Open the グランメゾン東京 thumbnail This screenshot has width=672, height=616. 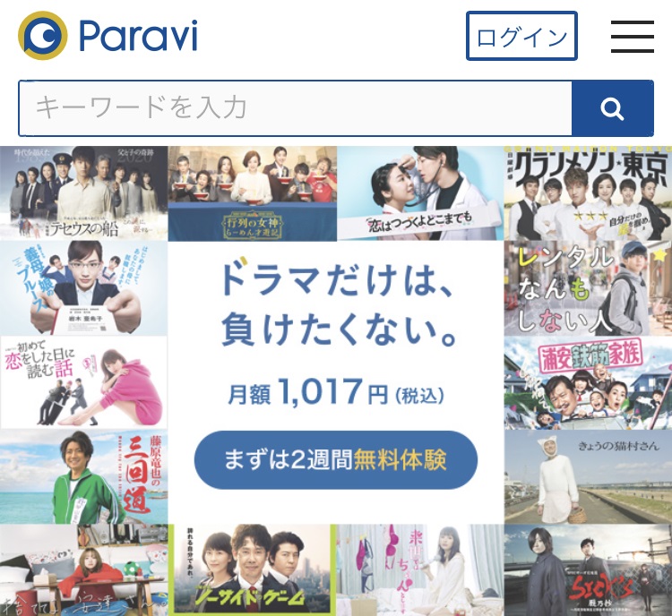coord(588,193)
